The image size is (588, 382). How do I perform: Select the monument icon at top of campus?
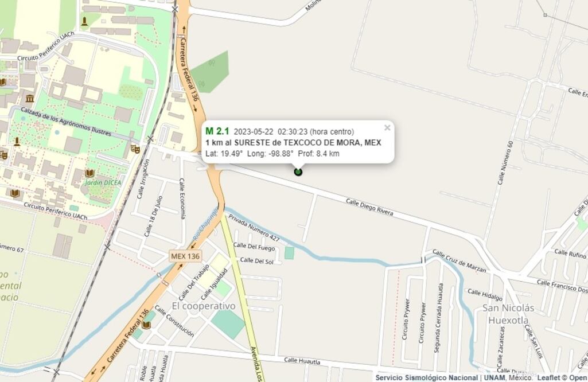85,21
